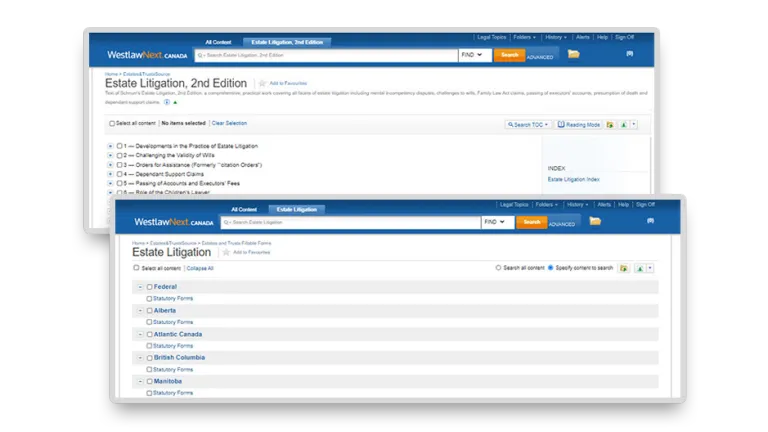Click the Add to Favourites star in back window
This screenshot has width=768, height=432.
tap(263, 83)
